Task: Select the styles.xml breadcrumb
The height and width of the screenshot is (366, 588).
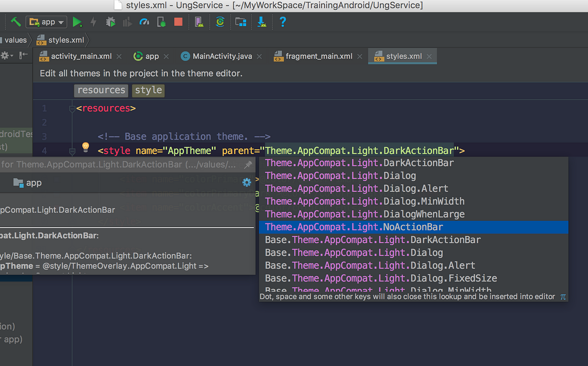Action: (x=60, y=40)
